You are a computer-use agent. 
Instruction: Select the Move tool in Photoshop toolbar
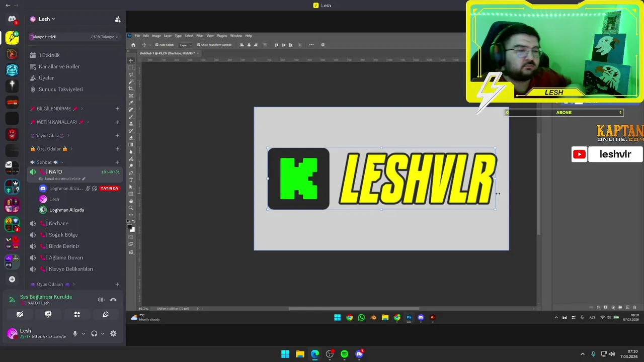click(131, 60)
